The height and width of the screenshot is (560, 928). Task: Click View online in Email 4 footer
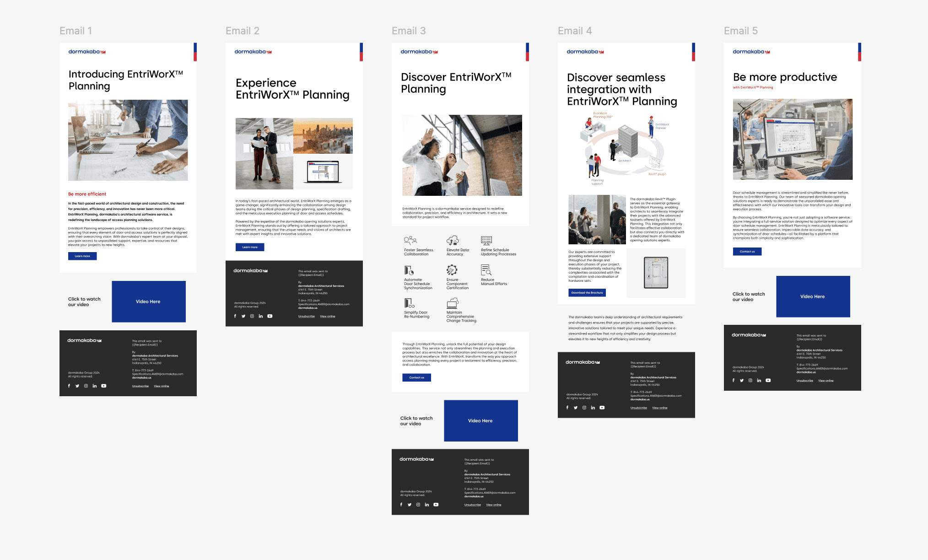pyautogui.click(x=660, y=408)
